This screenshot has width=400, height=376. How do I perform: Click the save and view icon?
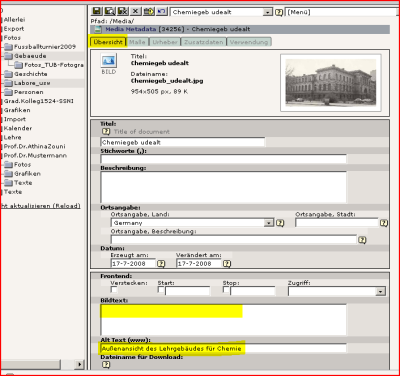click(x=110, y=11)
